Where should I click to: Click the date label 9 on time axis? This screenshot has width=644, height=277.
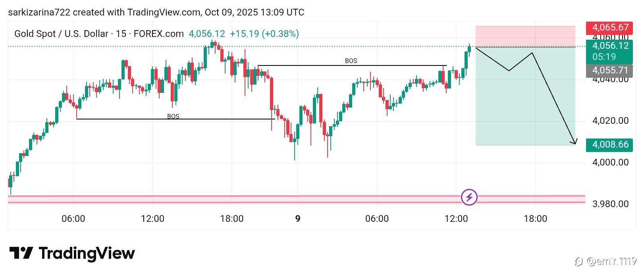[x=298, y=219]
